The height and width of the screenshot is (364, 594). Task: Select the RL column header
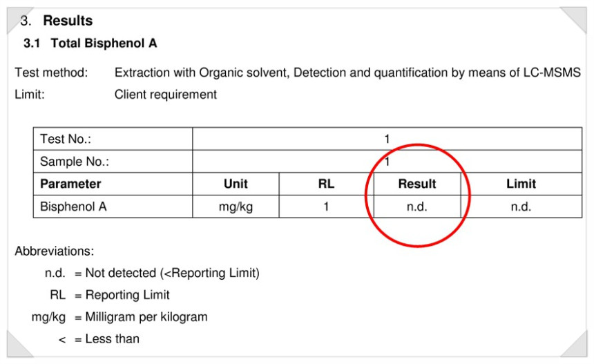point(326,184)
